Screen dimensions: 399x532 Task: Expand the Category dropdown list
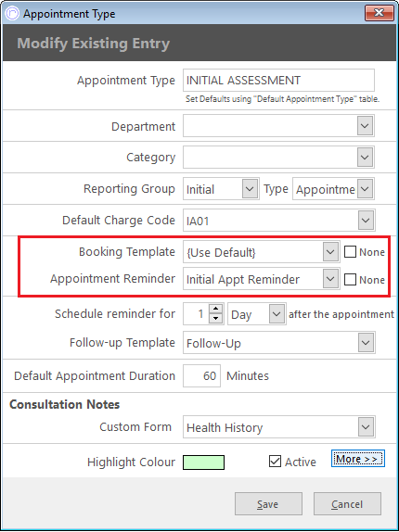[365, 157]
